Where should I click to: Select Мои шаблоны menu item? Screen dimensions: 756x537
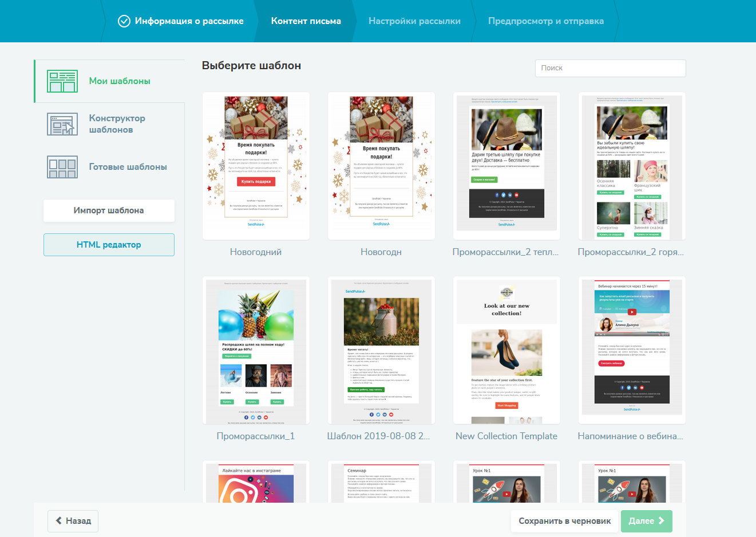(109, 81)
